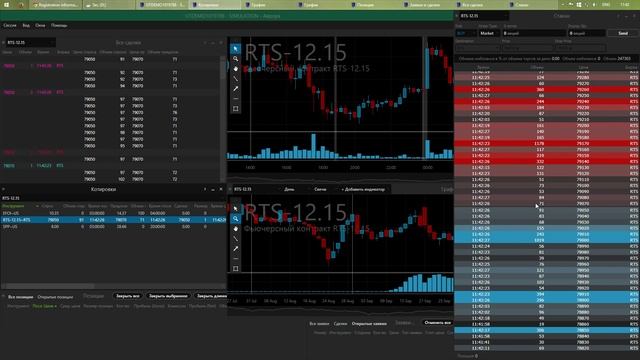Select the rectangle tool in the lower chart
640x360 pixels.
(236, 269)
